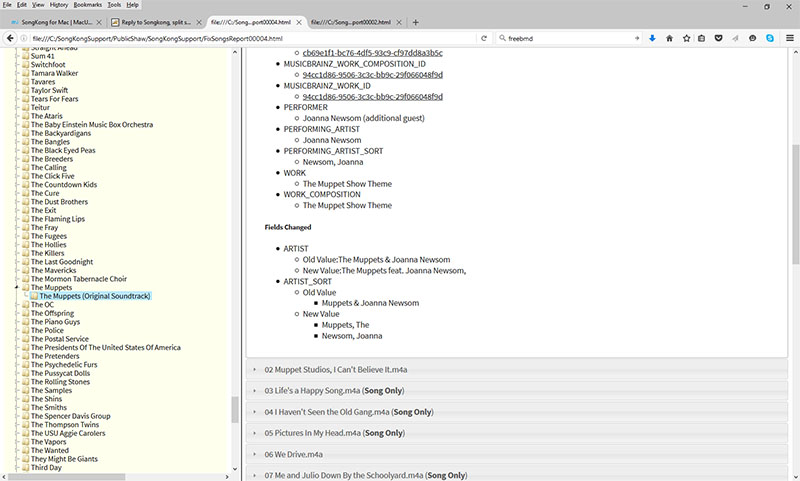Select Tears For Fears folder
Screen dimensions: 800x481
coord(55,99)
